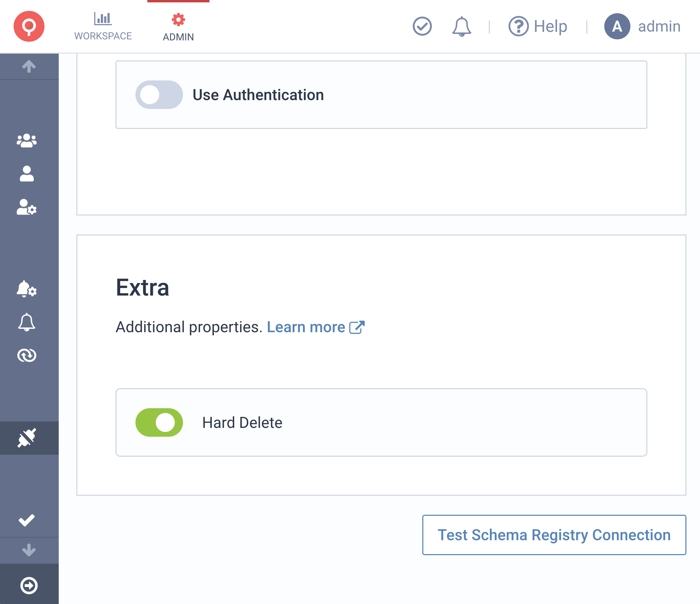
Task: Click the Kpow logo icon
Action: (29, 26)
